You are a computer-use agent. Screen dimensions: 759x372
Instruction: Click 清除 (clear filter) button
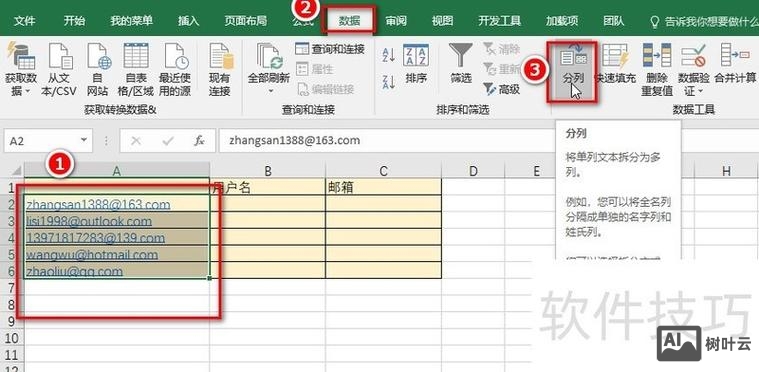click(501, 48)
